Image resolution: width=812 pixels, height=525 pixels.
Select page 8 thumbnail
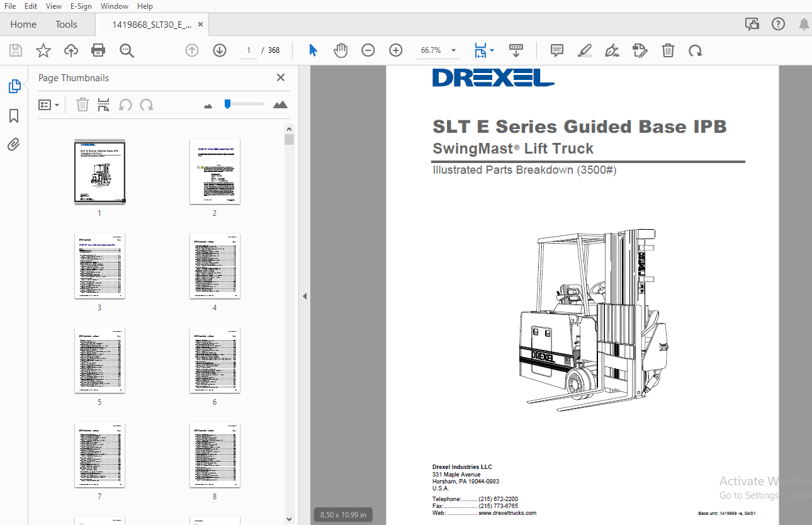[x=215, y=454]
